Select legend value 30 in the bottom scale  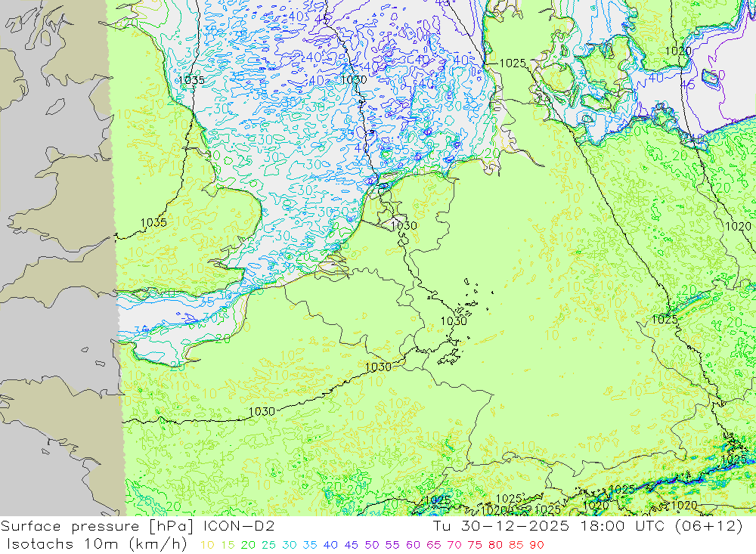tap(290, 545)
